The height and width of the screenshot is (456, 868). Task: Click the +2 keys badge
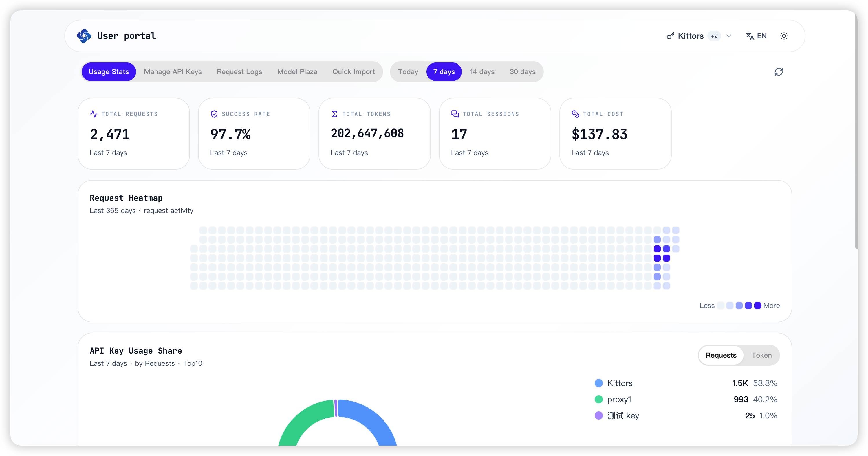pos(714,36)
